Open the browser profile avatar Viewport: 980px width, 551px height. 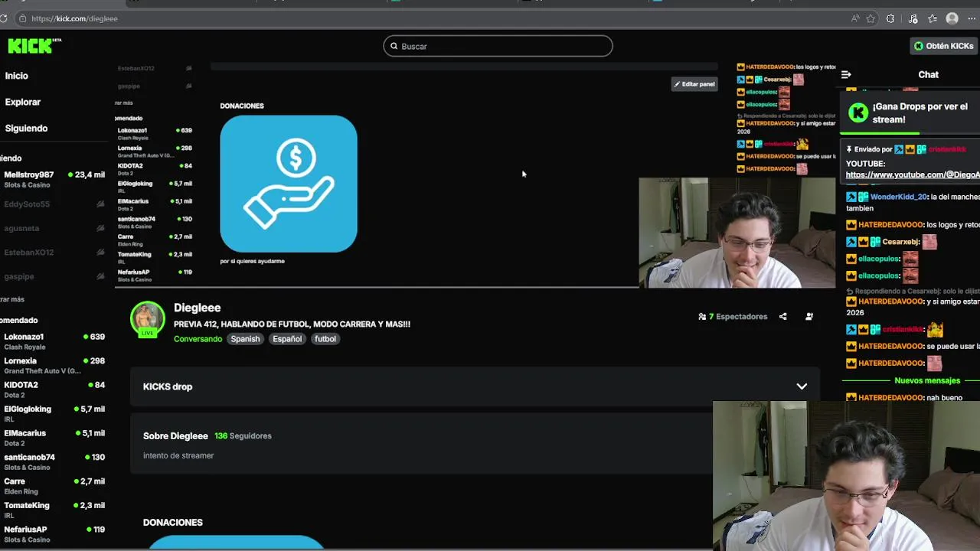coord(952,18)
